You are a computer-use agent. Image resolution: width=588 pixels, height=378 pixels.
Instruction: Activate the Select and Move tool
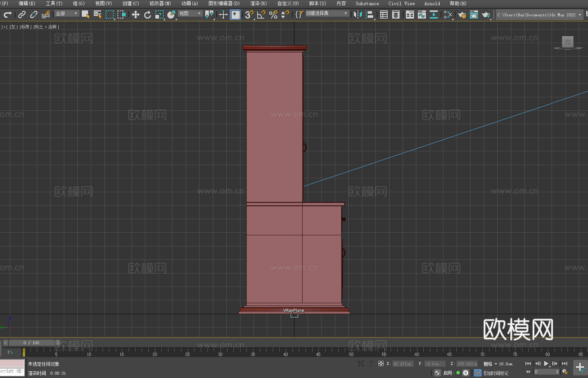[135, 14]
